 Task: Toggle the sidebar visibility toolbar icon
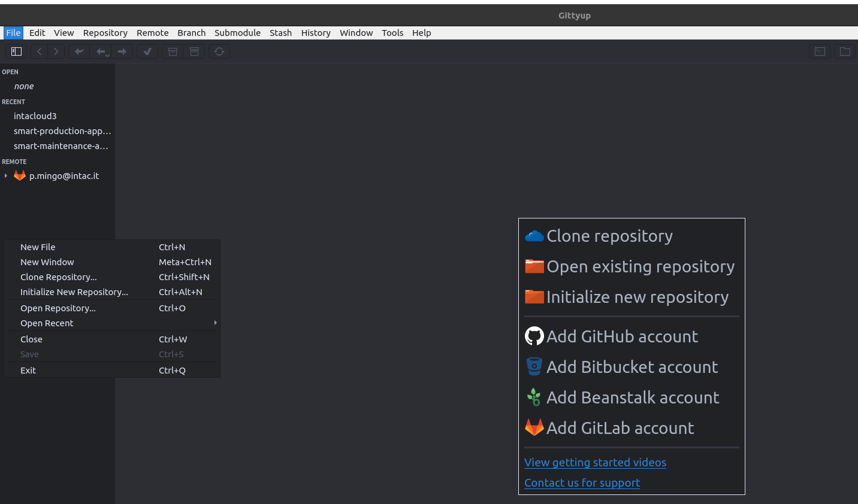pyautogui.click(x=16, y=51)
